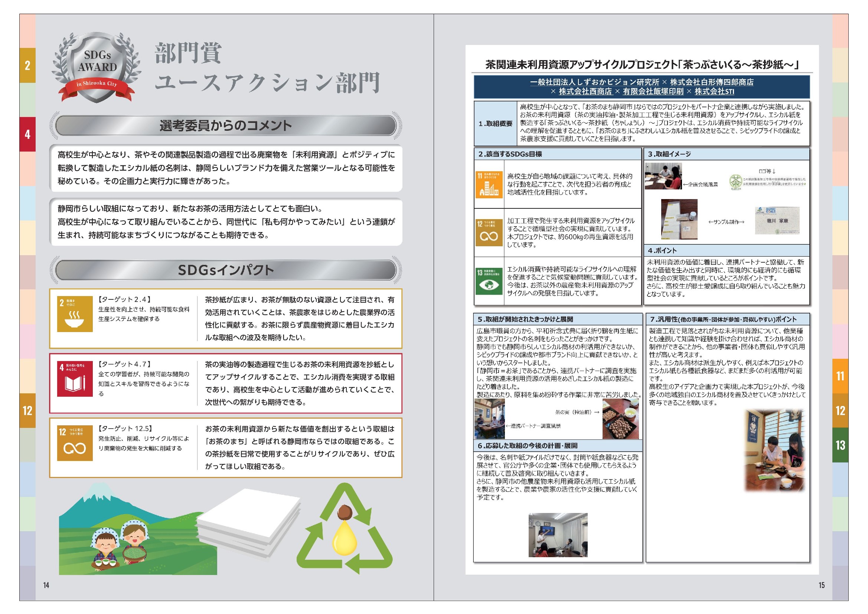Click SDG 11 sustainable cities icon
The width and height of the screenshot is (868, 614).
point(489,184)
